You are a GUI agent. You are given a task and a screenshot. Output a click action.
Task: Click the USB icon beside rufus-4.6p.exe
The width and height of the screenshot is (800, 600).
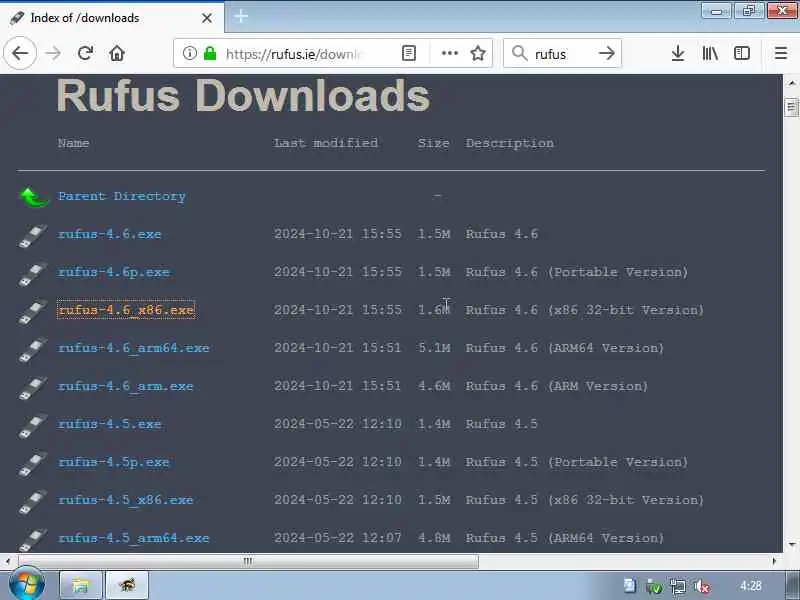33,274
